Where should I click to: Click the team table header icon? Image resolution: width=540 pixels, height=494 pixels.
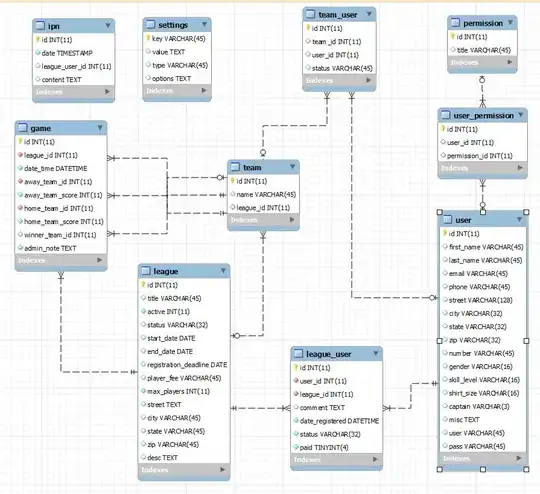[235, 167]
